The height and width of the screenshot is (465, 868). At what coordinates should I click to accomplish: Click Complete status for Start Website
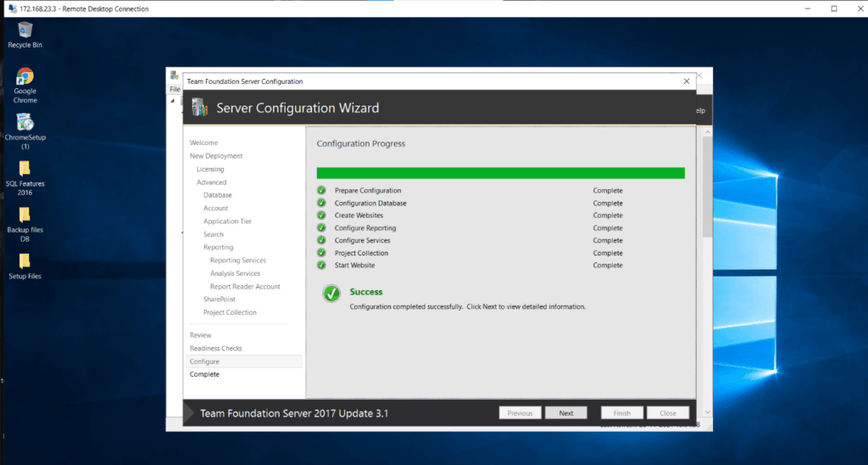coord(608,265)
